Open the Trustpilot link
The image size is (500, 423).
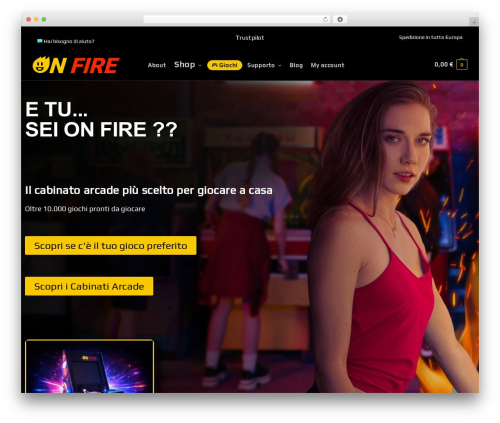pyautogui.click(x=250, y=38)
